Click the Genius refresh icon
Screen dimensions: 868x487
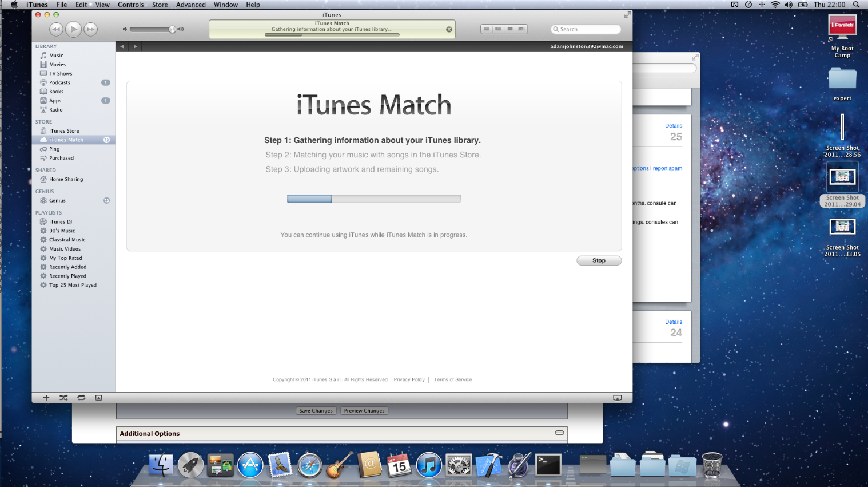[106, 200]
